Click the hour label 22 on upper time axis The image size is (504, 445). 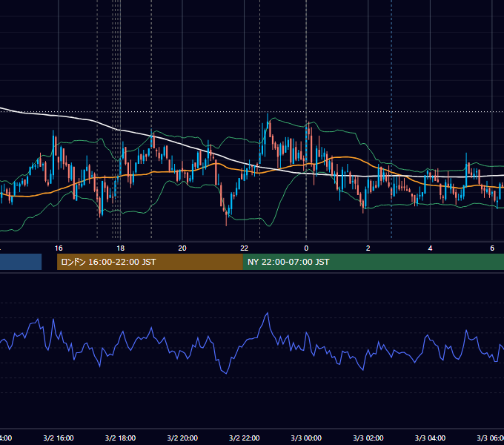click(x=245, y=248)
